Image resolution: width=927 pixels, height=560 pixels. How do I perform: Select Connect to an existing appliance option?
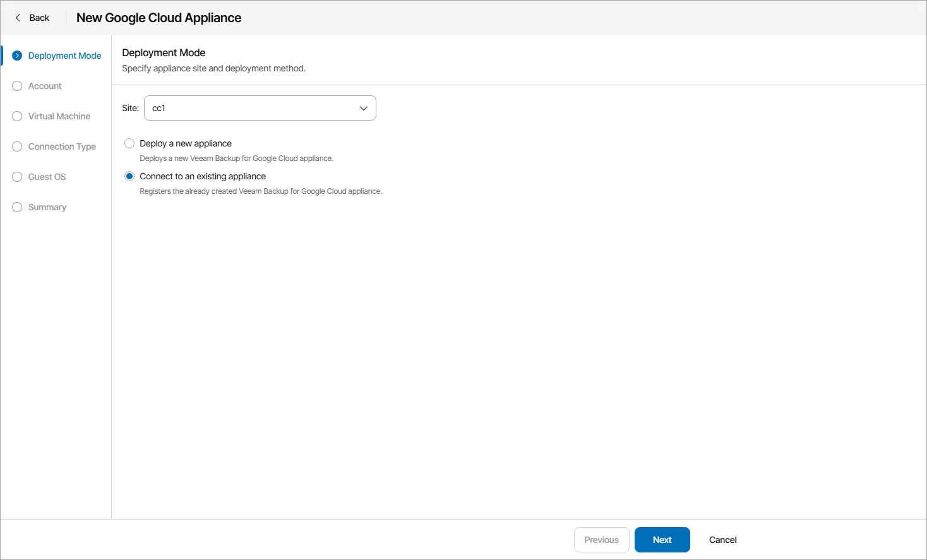129,176
